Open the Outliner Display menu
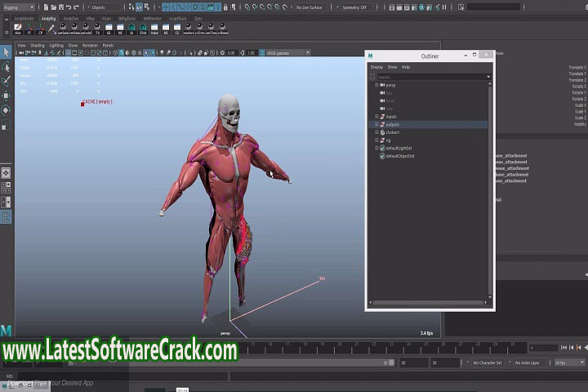Image resolution: width=588 pixels, height=392 pixels. pos(376,67)
